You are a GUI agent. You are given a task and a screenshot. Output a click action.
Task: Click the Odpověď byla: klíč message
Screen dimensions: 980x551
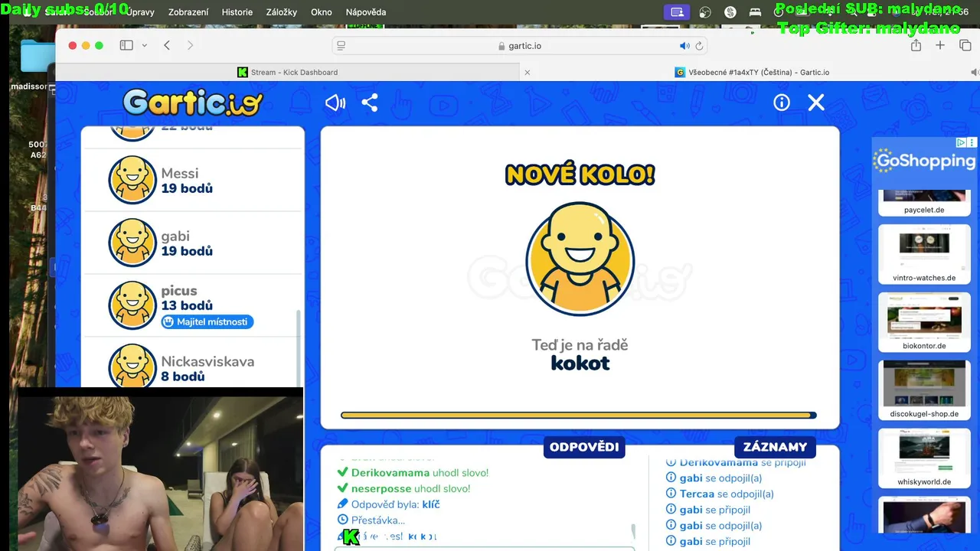[x=388, y=504]
